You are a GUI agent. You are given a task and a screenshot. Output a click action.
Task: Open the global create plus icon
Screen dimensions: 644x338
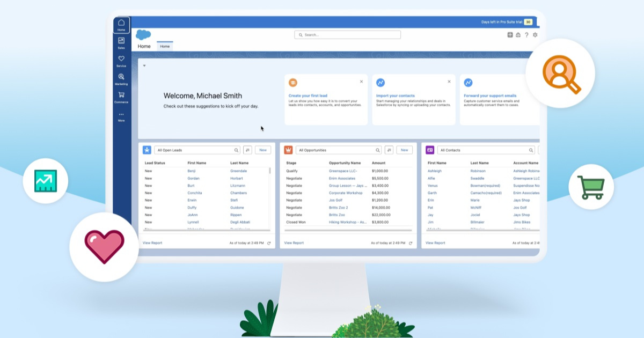(x=510, y=35)
